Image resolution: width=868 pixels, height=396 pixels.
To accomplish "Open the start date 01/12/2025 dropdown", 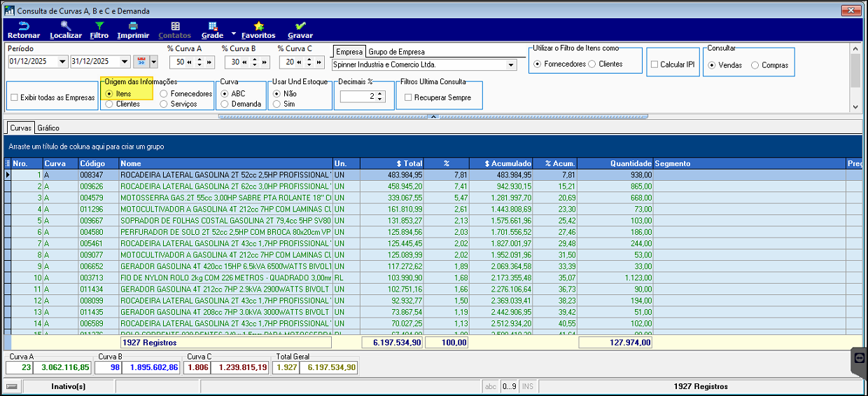I will point(63,62).
